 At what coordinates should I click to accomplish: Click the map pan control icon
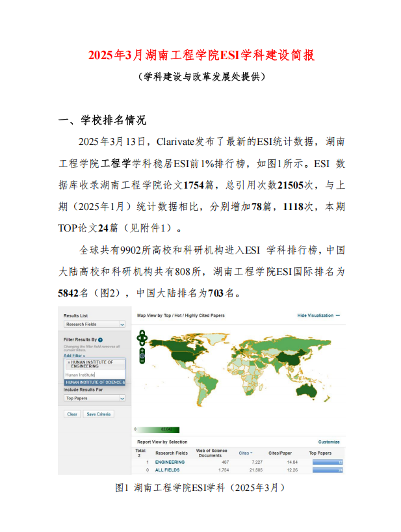tap(142, 338)
